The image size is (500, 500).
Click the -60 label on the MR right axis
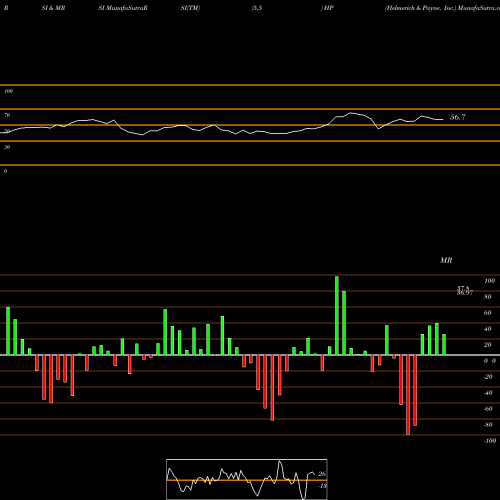(x=488, y=409)
